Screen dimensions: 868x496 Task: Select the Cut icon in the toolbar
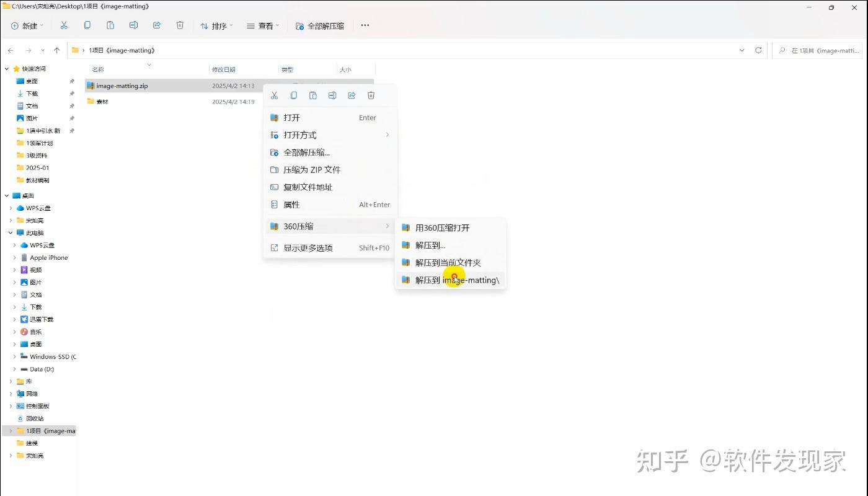pos(64,25)
